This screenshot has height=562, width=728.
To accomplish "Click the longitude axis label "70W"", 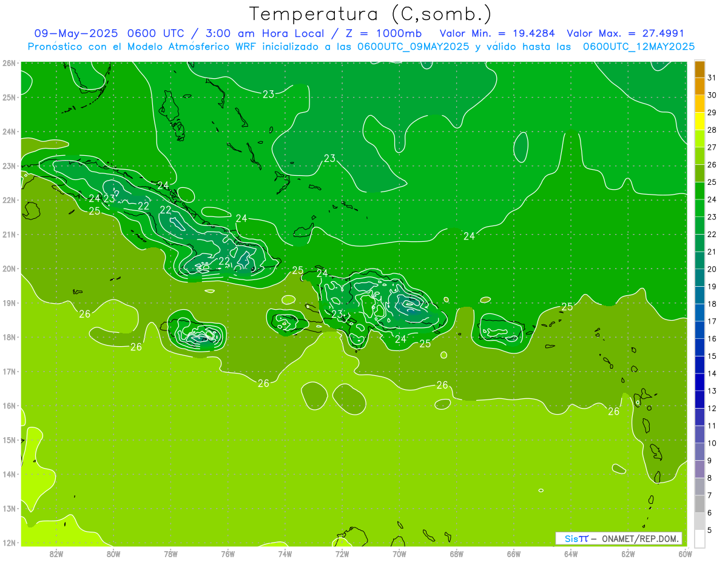I will pyautogui.click(x=399, y=554).
